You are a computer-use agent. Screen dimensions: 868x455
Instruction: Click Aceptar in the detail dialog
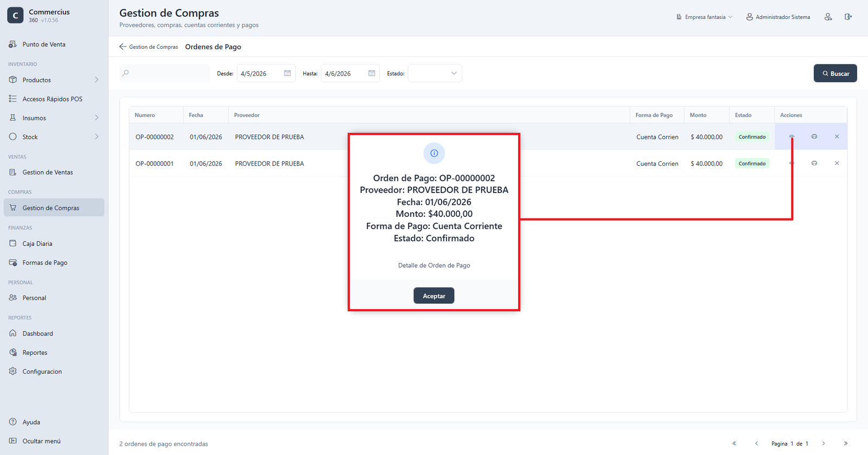(x=434, y=296)
